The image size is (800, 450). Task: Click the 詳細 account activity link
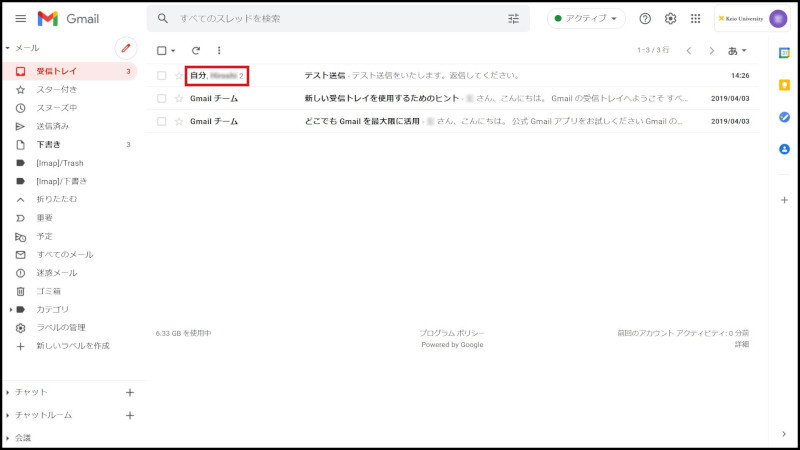[x=741, y=344]
